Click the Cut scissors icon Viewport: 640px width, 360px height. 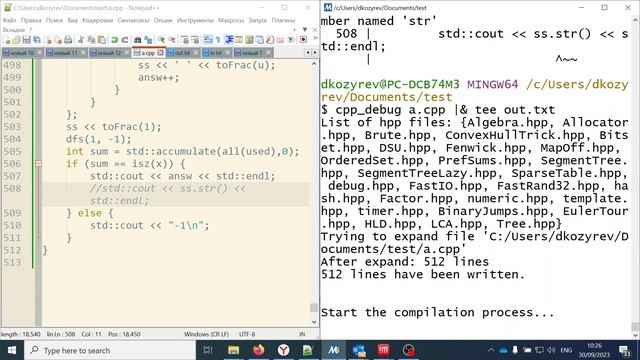tap(81, 40)
